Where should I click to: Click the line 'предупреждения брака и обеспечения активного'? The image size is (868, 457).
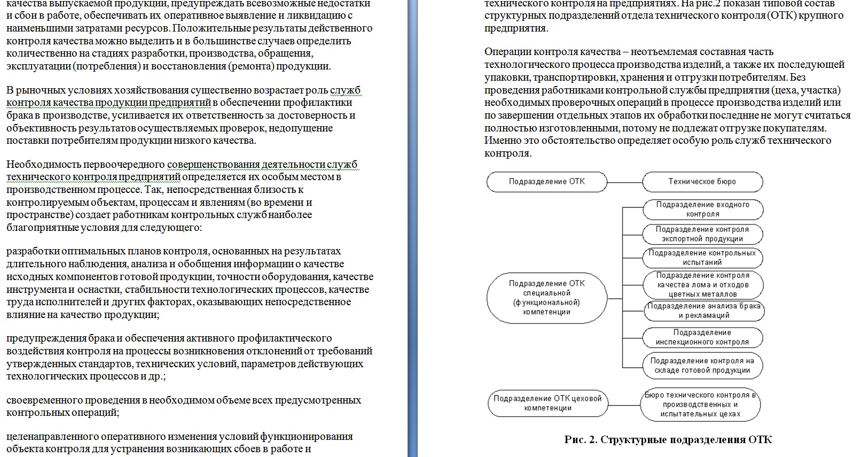pos(169,338)
